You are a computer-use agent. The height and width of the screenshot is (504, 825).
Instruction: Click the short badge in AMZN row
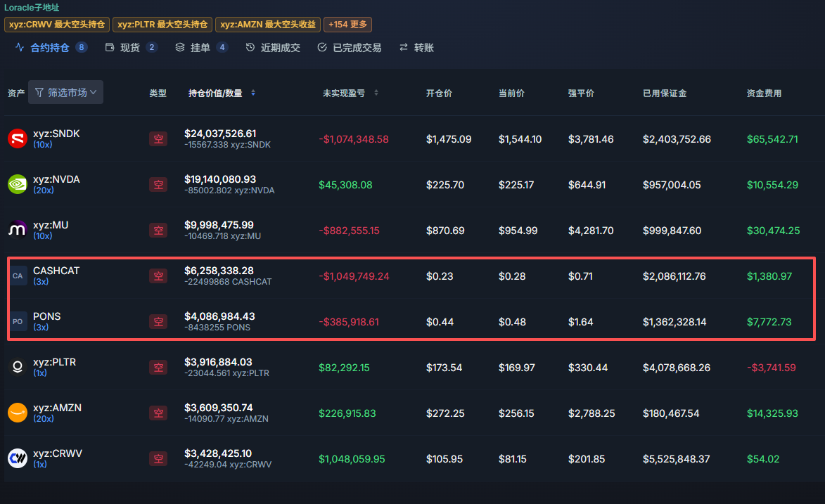click(x=158, y=413)
